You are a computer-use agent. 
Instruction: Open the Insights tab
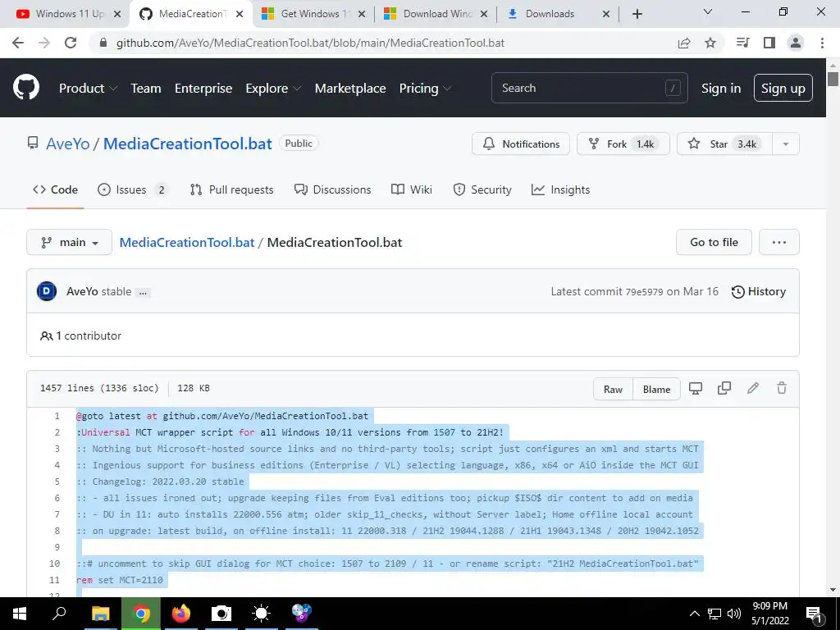click(560, 189)
